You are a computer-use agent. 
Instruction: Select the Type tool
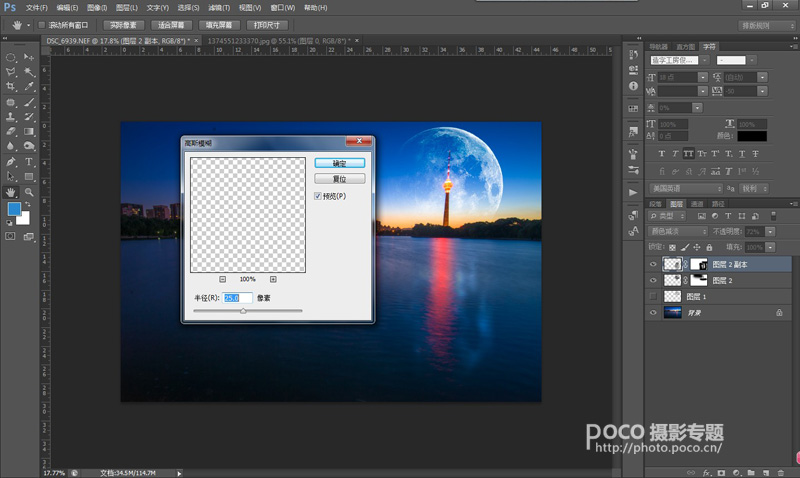tap(29, 162)
